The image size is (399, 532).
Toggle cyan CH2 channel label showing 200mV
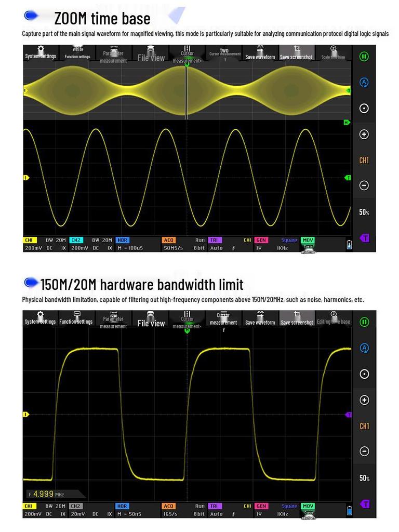click(x=76, y=240)
